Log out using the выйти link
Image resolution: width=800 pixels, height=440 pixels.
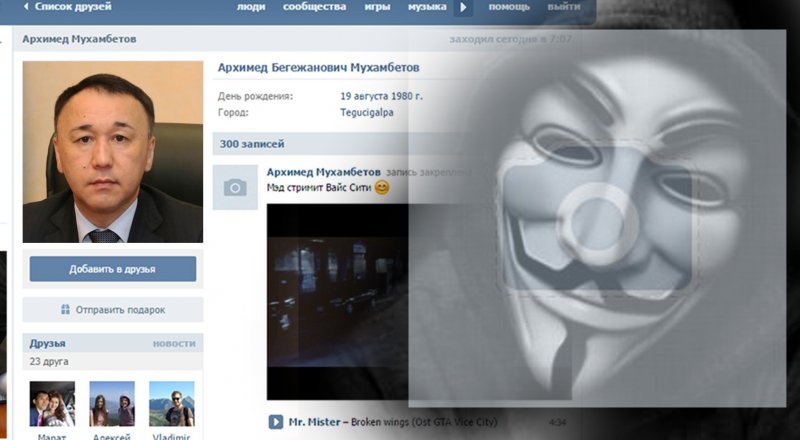563,7
